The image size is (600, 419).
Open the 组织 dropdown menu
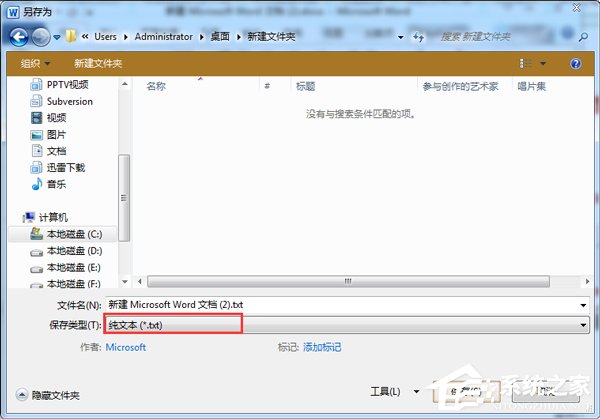point(34,63)
